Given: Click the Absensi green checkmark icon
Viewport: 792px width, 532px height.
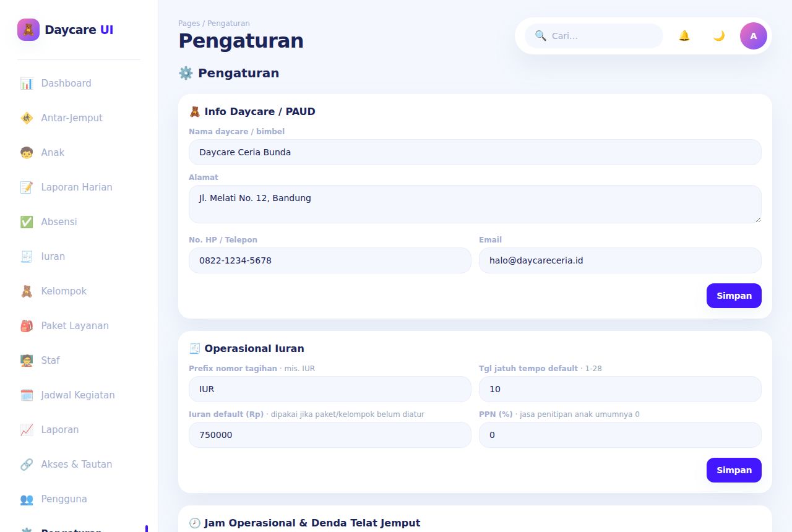Looking at the screenshot, I should (x=27, y=222).
